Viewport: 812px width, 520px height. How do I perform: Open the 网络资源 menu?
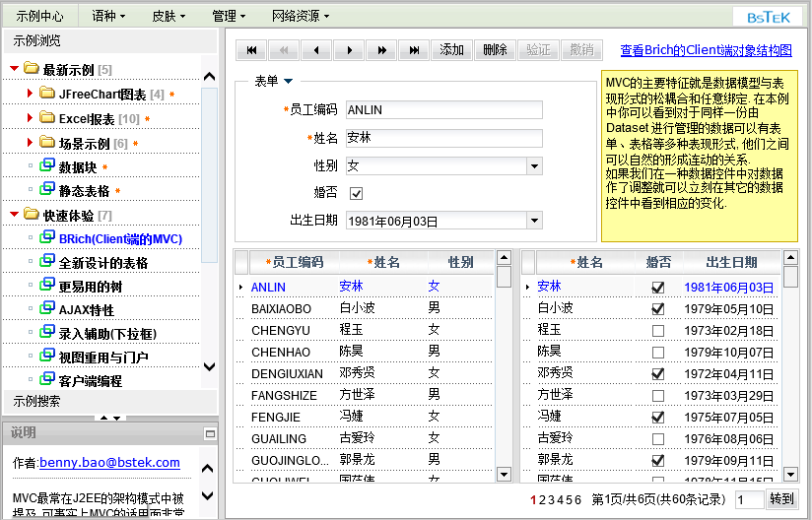300,16
